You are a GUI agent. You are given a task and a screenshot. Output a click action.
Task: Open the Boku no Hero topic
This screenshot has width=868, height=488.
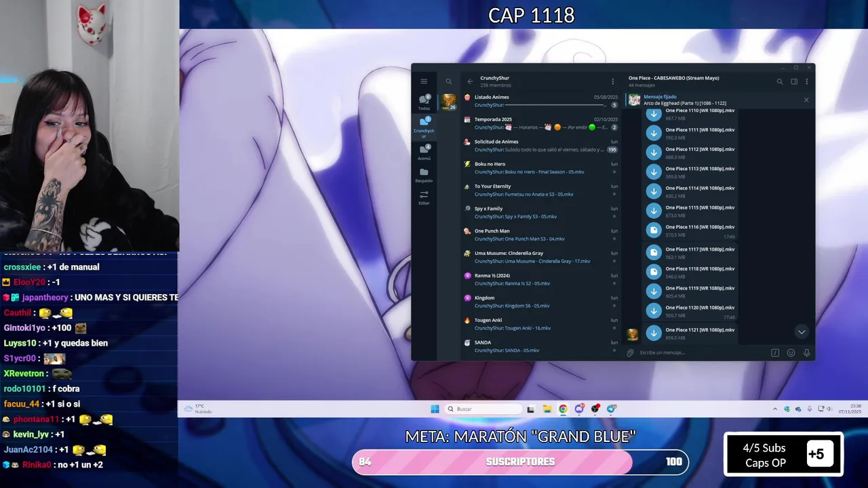[x=540, y=168]
